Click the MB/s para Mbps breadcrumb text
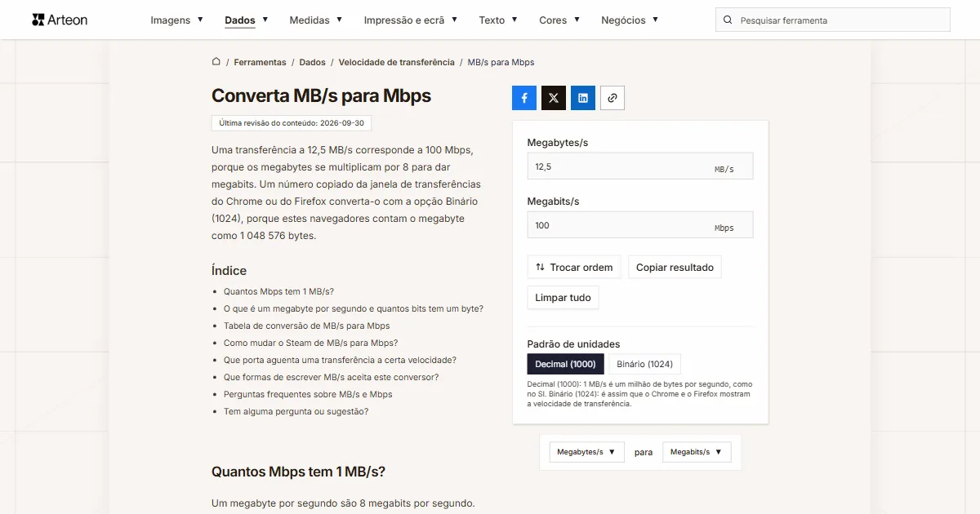980x514 pixels. [501, 62]
